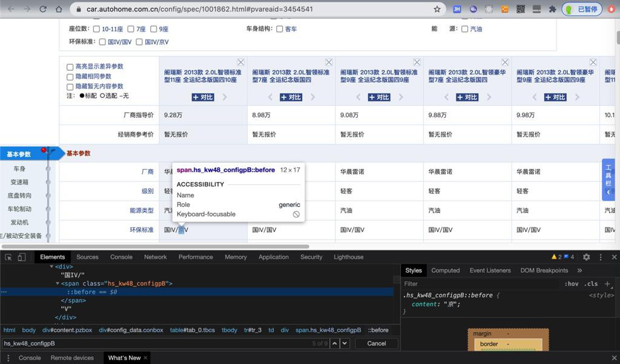
Task: Move the 标准型9座 column right
Action: click(401, 97)
